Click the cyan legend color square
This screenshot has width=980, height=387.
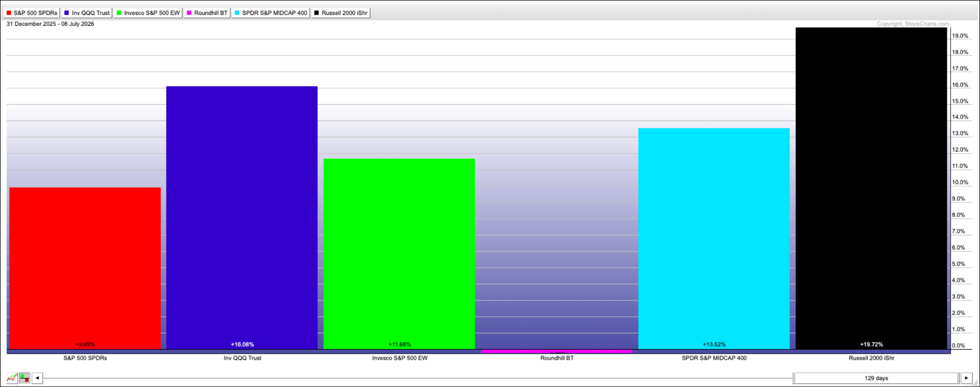(237, 13)
